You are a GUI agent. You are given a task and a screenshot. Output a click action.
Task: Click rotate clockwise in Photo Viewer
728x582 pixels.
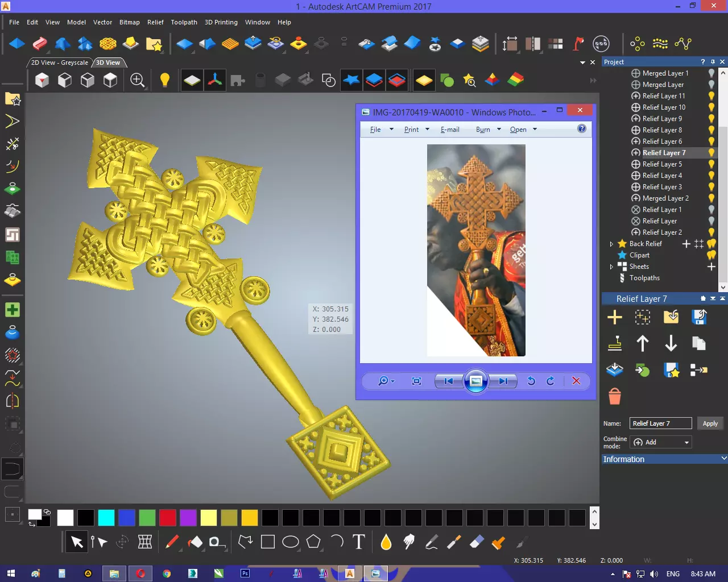[550, 381]
